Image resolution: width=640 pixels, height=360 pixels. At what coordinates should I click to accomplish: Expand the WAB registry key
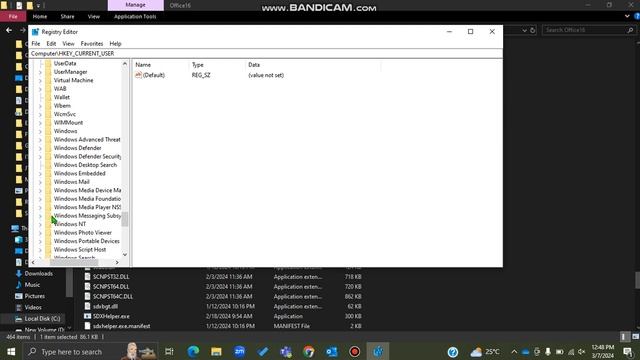coord(40,89)
